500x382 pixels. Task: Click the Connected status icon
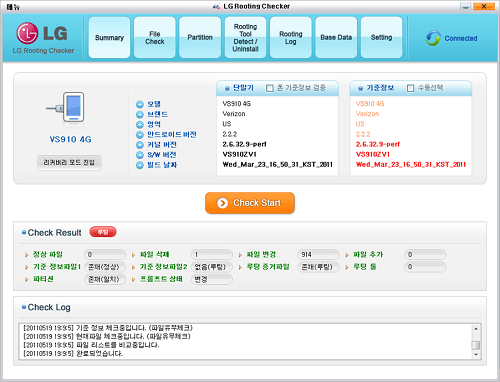click(433, 38)
